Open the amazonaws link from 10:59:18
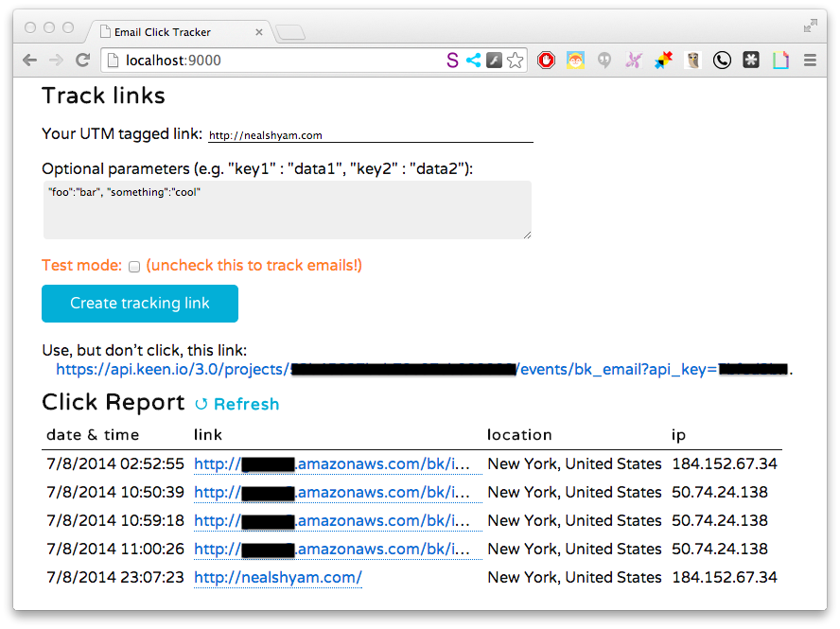Viewport: 840px width, 629px height. pos(338,521)
